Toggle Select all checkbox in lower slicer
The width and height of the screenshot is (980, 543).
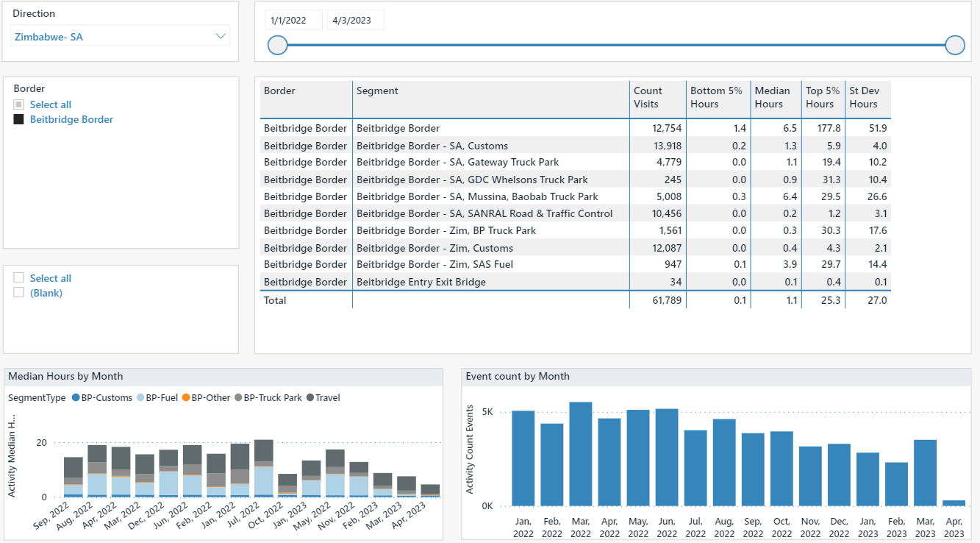click(19, 278)
